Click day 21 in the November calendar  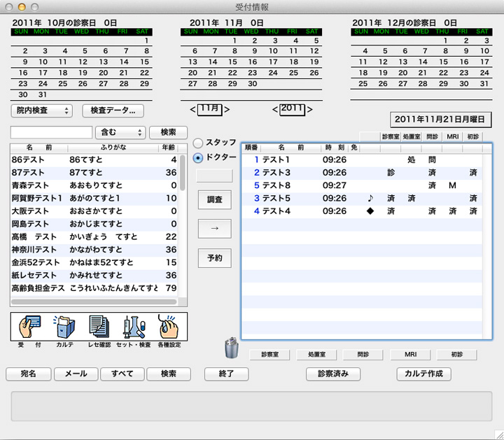tap(212, 73)
